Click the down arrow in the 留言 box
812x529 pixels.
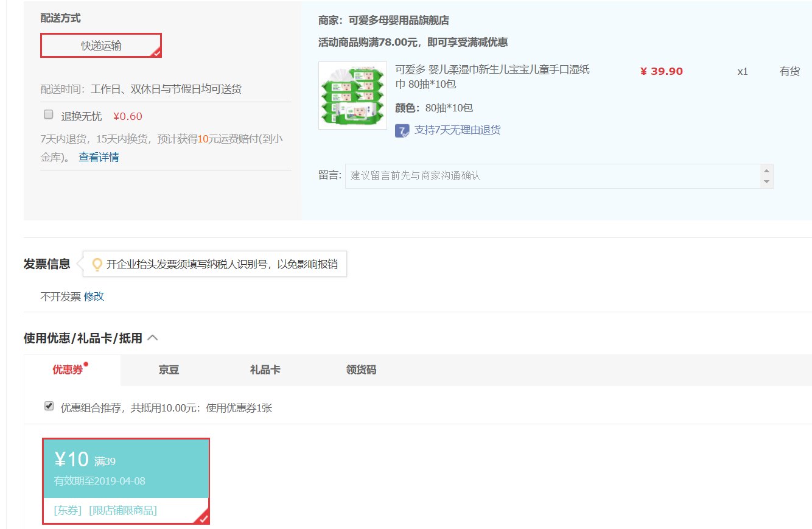pos(766,181)
